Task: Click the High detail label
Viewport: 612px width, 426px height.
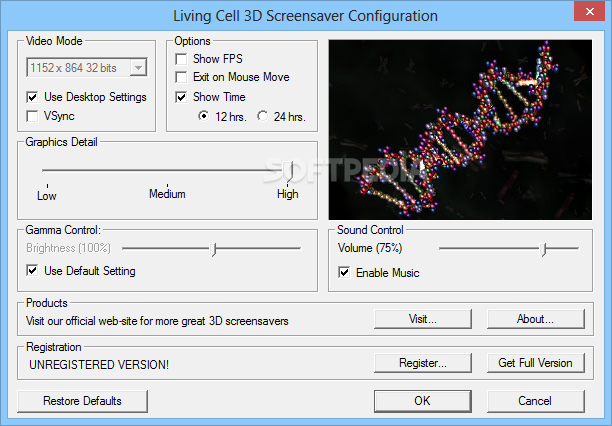Action: click(288, 194)
